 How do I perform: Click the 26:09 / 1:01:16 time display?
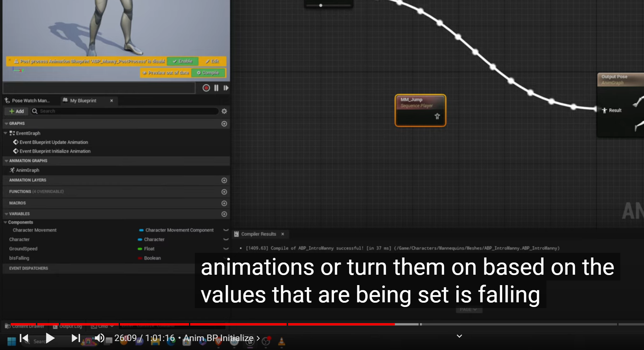[x=145, y=338]
